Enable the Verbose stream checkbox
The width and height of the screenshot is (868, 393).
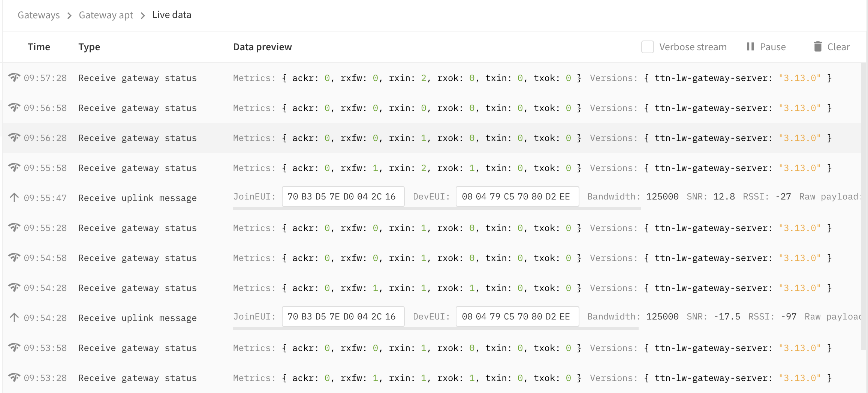(x=647, y=47)
